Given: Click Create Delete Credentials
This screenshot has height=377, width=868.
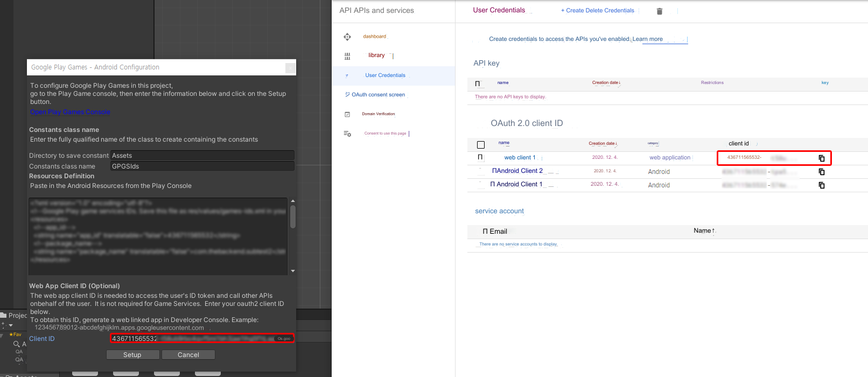Looking at the screenshot, I should (x=598, y=10).
